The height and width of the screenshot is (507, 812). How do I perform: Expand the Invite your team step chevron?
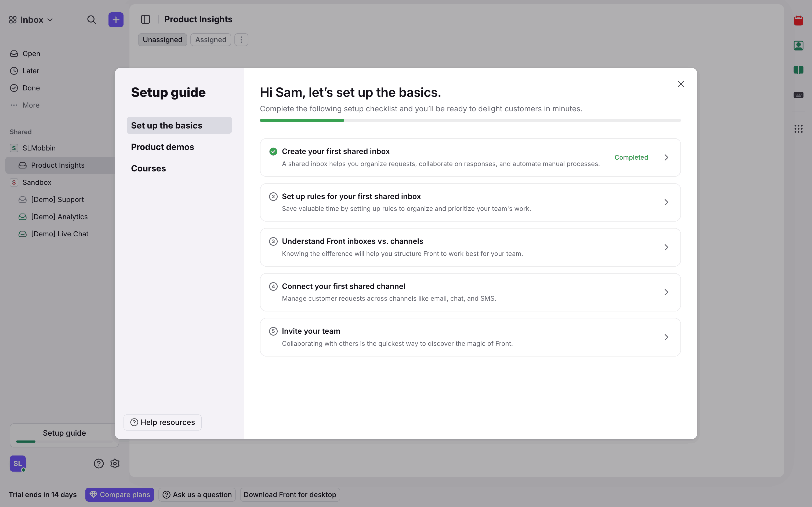[x=666, y=337]
